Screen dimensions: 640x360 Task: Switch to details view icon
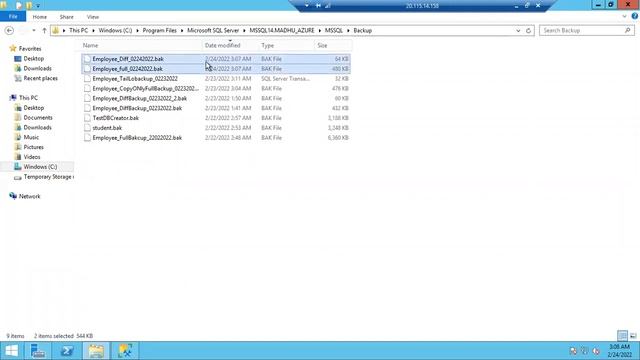622,336
